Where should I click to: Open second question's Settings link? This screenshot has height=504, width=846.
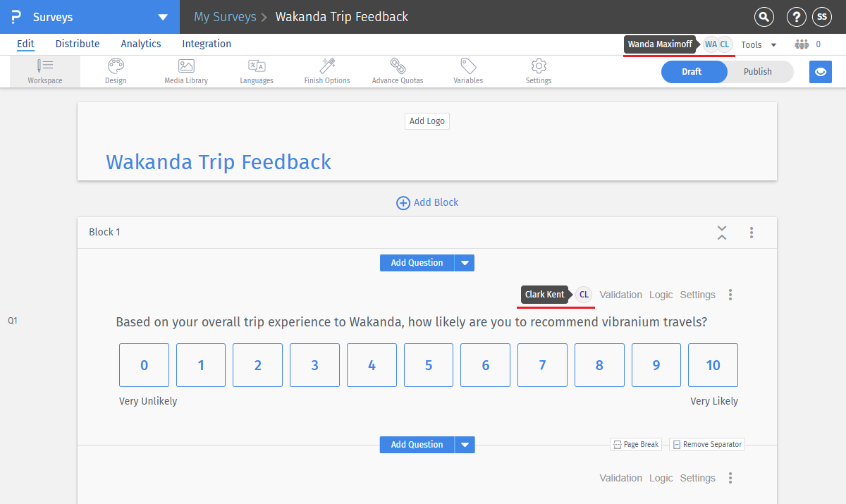(x=698, y=478)
